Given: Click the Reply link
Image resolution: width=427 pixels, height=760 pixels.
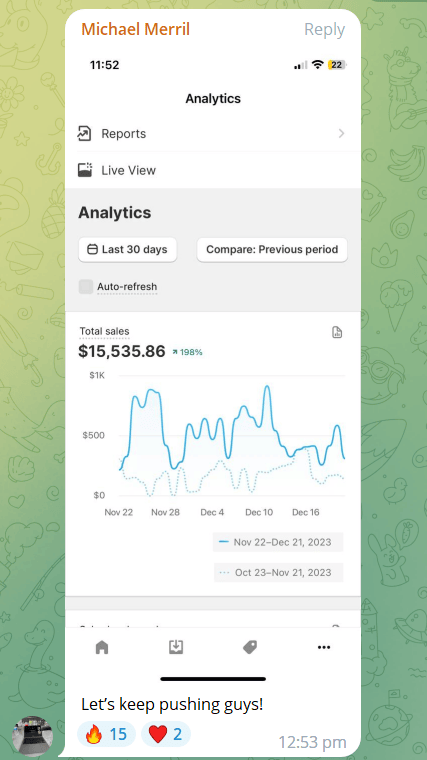Looking at the screenshot, I should click(x=324, y=30).
